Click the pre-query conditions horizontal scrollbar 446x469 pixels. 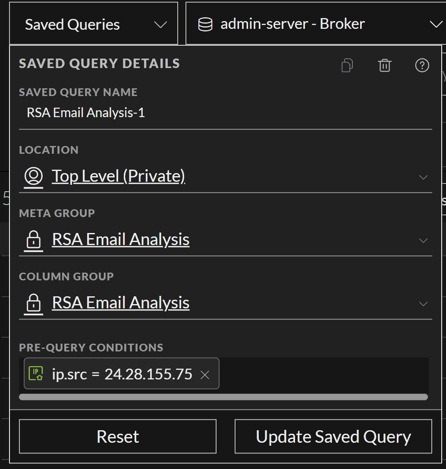click(223, 397)
